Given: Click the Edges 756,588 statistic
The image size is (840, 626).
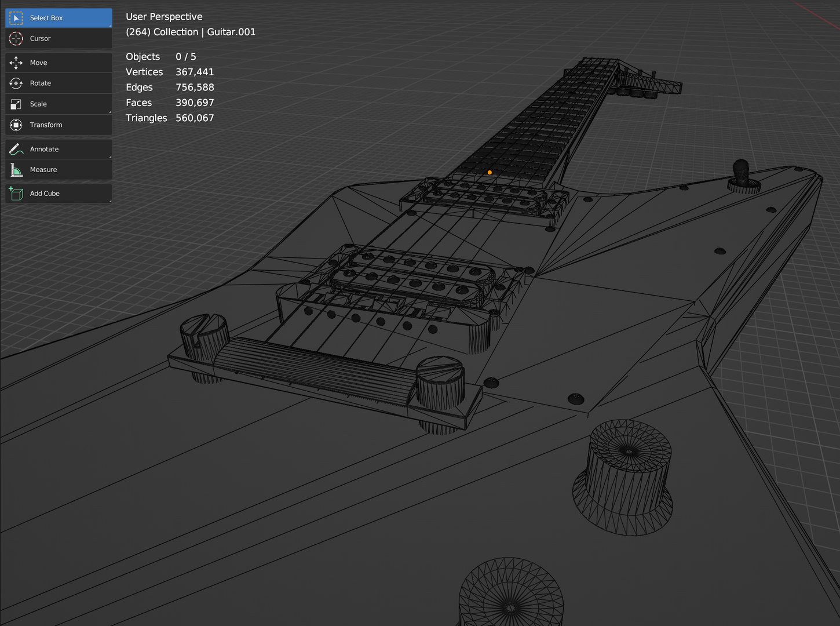Looking at the screenshot, I should (170, 88).
